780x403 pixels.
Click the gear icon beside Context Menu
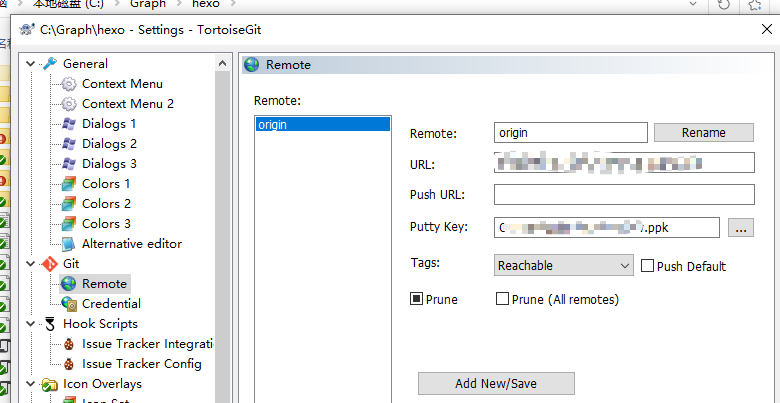[69, 84]
